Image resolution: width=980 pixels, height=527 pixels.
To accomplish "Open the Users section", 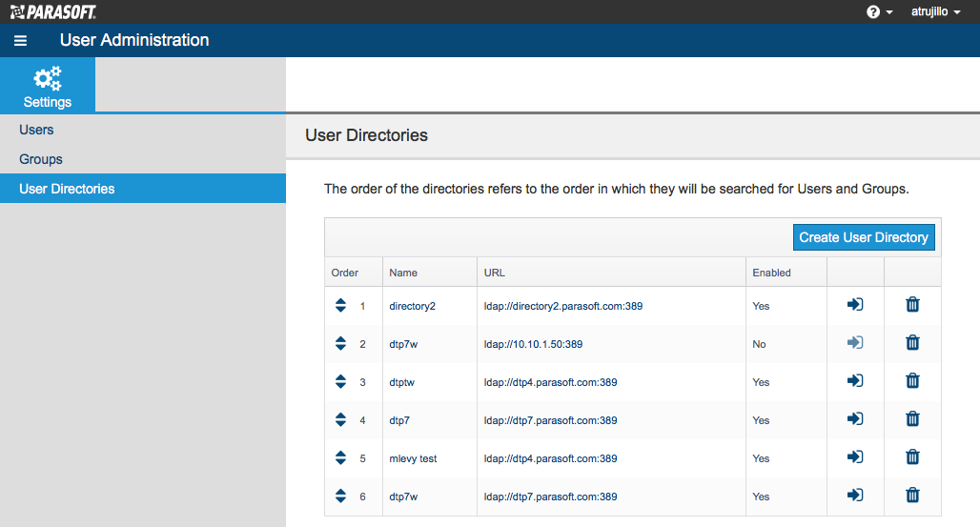I will (36, 130).
